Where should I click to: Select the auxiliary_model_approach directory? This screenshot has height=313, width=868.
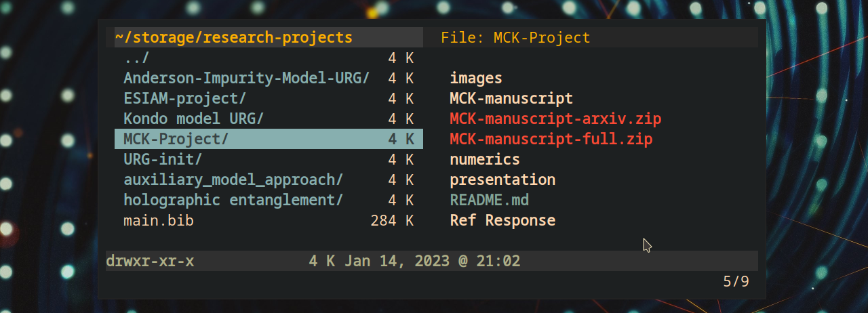pyautogui.click(x=233, y=180)
